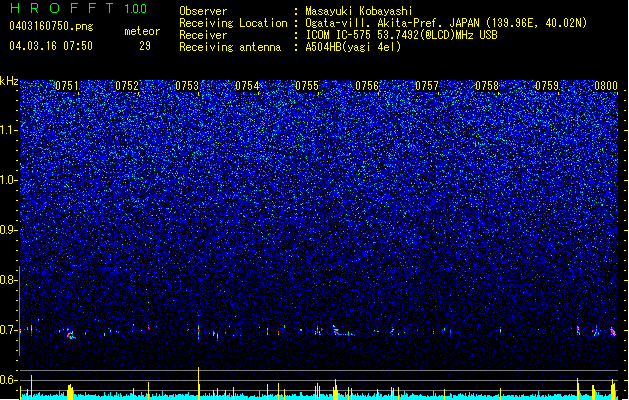Click the tallest yellow spike under 0753
The height and width of the screenshot is (400, 629).
click(199, 383)
